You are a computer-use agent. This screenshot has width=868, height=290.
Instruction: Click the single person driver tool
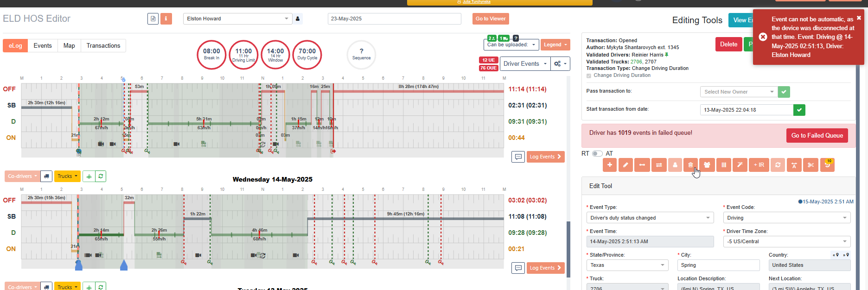pyautogui.click(x=675, y=165)
